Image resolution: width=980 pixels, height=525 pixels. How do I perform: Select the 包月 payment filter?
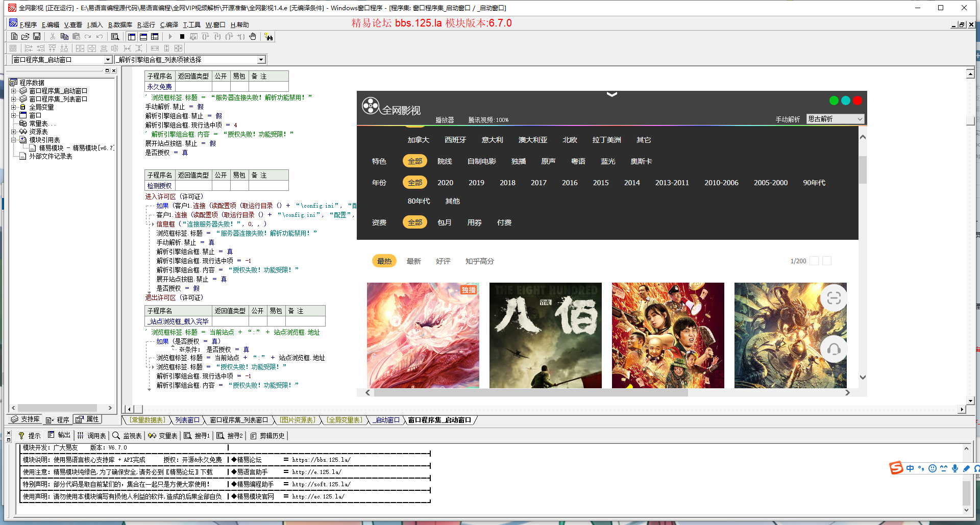[445, 222]
